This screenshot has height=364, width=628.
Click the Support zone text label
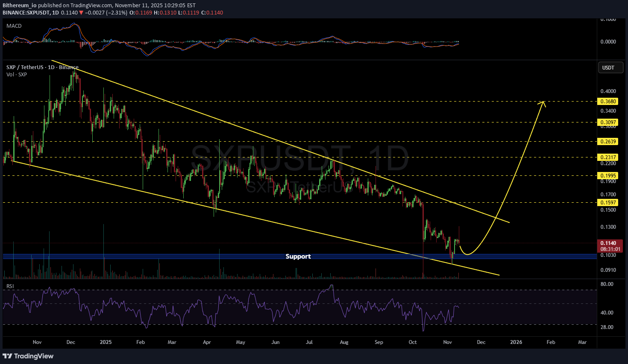[298, 256]
